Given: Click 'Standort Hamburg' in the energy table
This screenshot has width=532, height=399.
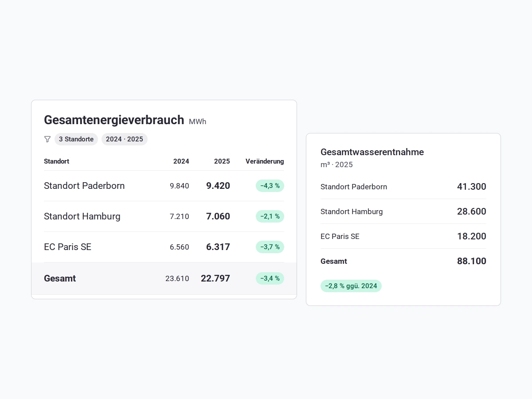Looking at the screenshot, I should [82, 216].
